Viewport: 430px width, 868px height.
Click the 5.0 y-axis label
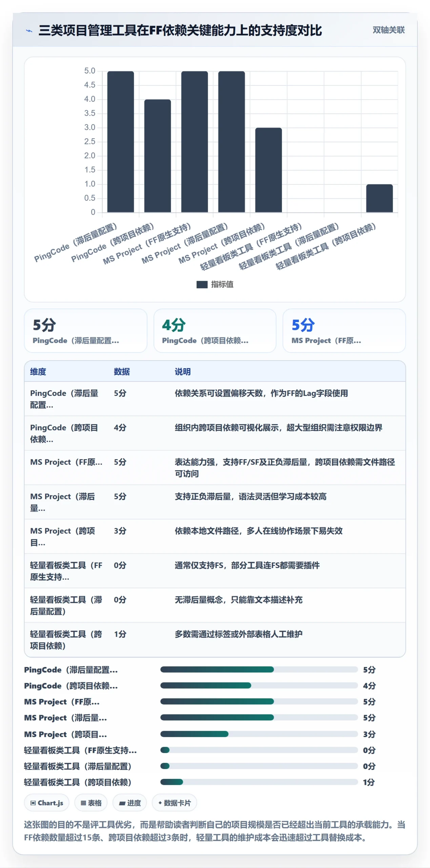[x=90, y=71]
